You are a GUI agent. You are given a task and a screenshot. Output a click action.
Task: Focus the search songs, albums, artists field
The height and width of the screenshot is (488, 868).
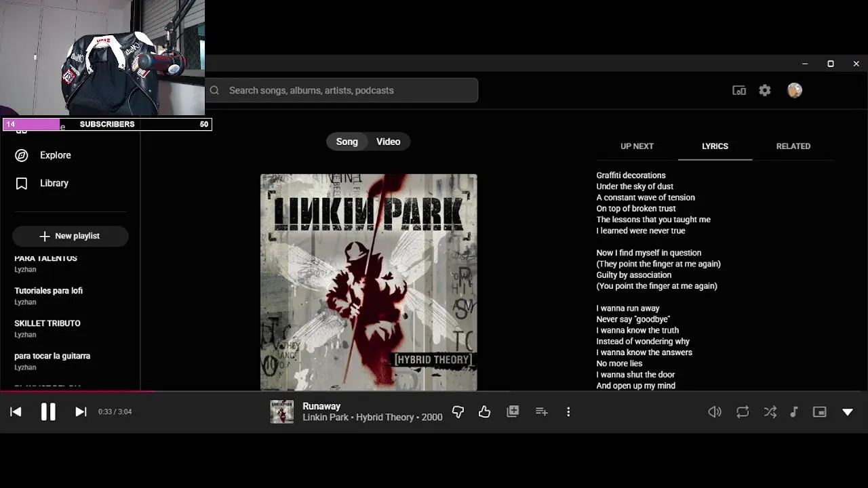(x=342, y=90)
